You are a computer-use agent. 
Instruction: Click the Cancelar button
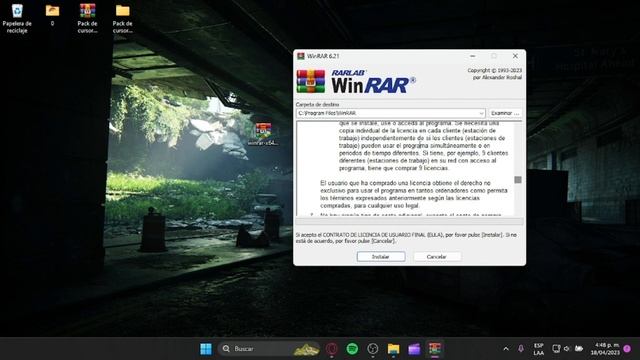(x=437, y=256)
